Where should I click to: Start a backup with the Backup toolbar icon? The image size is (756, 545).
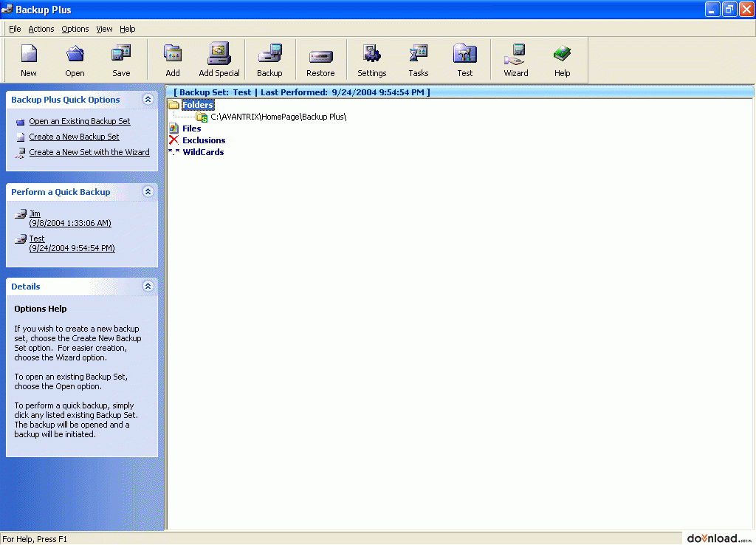click(x=269, y=54)
